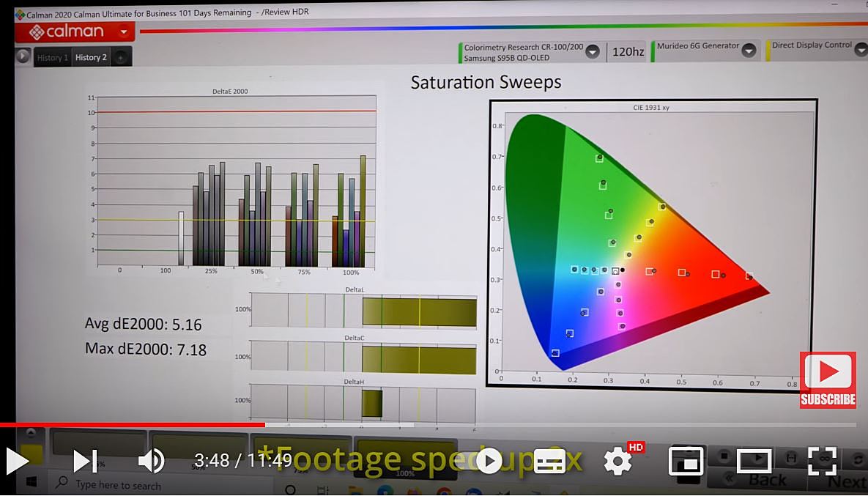868x496 pixels.
Task: Click the round play arrow beside History tabs
Action: [x=23, y=56]
